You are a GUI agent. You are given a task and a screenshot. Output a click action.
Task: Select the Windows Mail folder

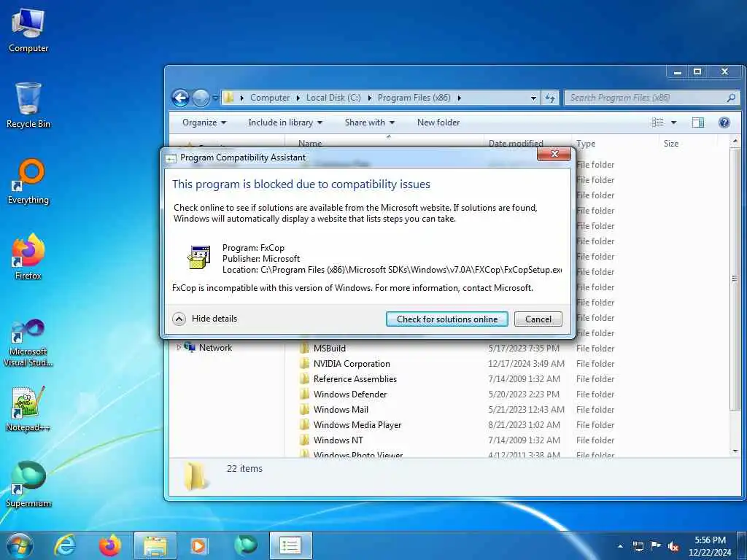(341, 410)
